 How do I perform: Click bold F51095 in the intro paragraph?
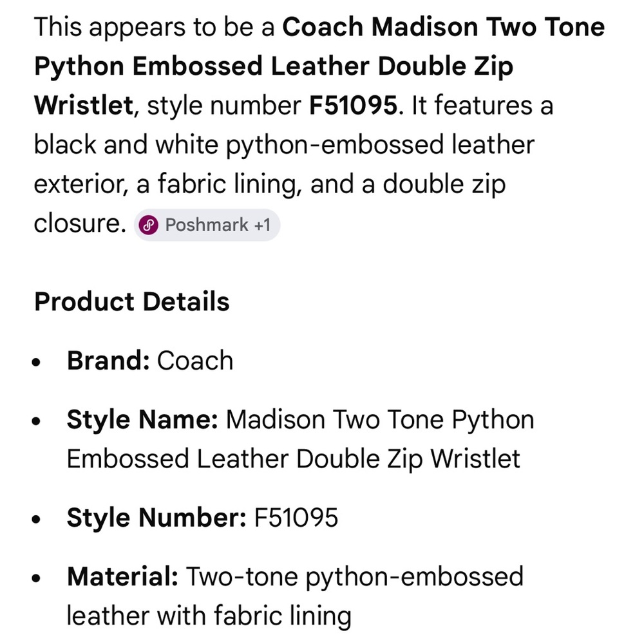(x=353, y=106)
